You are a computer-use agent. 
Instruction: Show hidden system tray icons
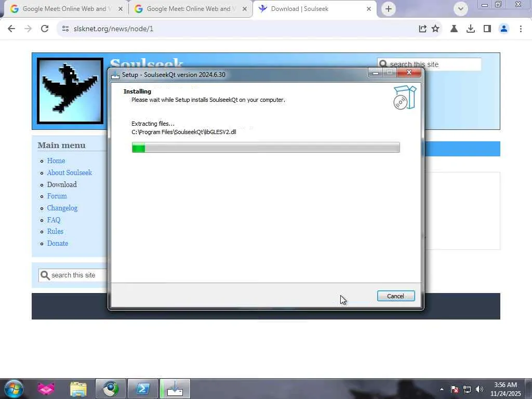442,389
